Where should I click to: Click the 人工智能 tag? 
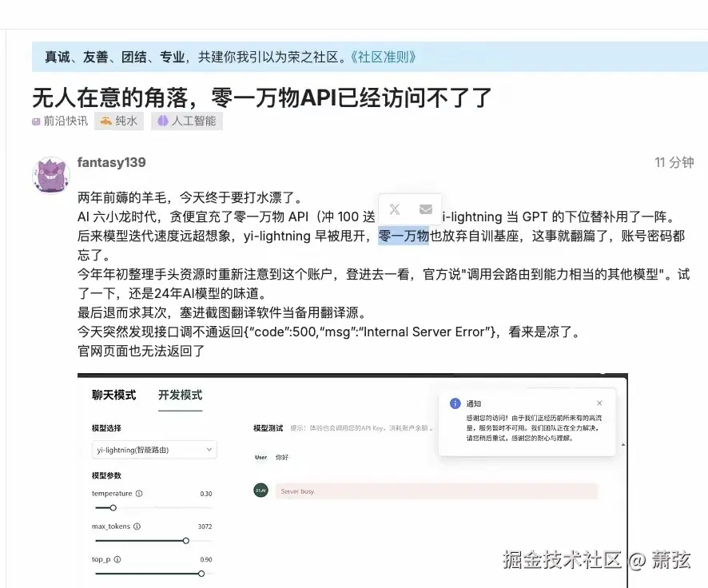coord(187,121)
